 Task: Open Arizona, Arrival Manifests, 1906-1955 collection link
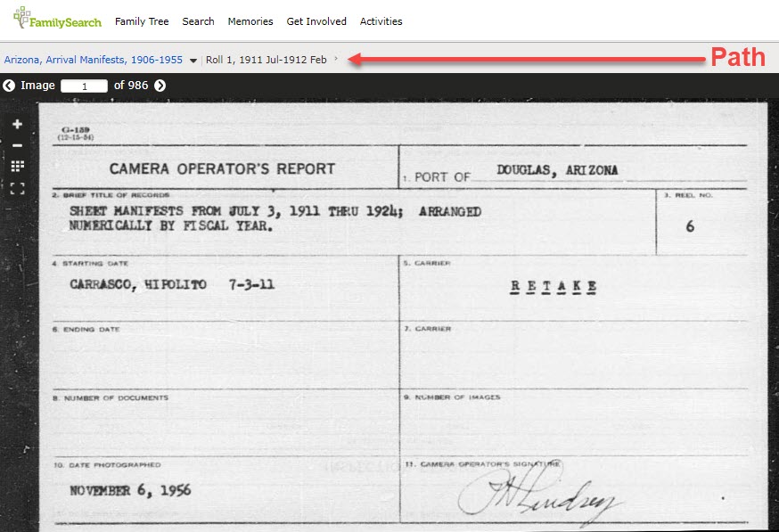tap(94, 60)
